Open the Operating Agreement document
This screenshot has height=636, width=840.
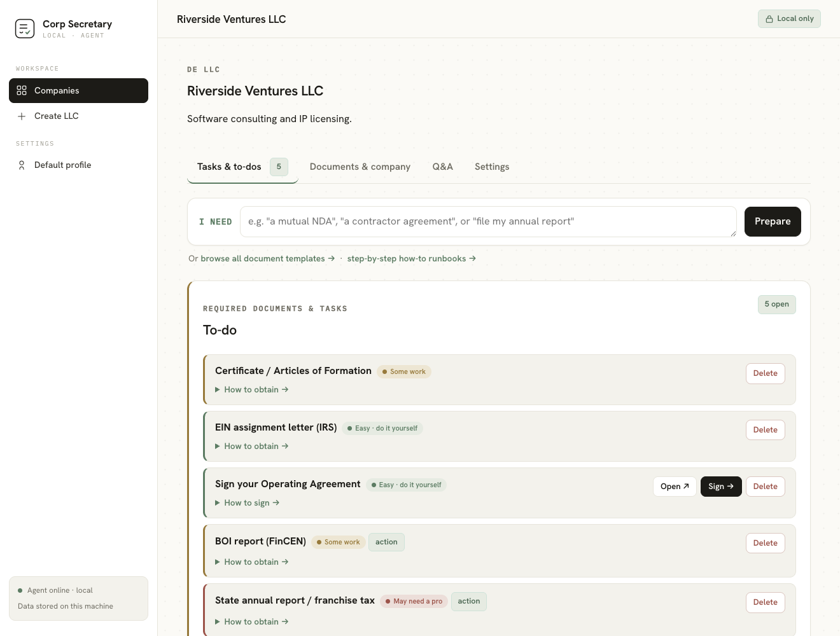pyautogui.click(x=675, y=487)
